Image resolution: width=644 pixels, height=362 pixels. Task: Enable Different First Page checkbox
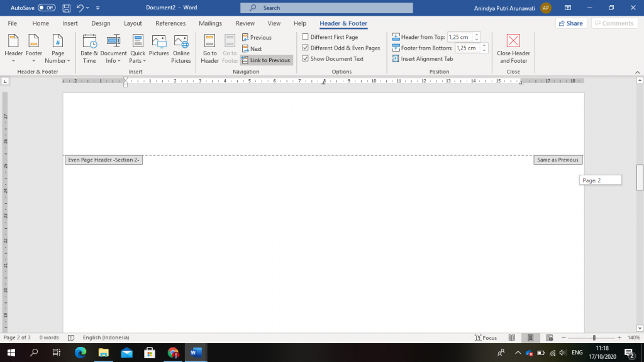click(x=305, y=37)
